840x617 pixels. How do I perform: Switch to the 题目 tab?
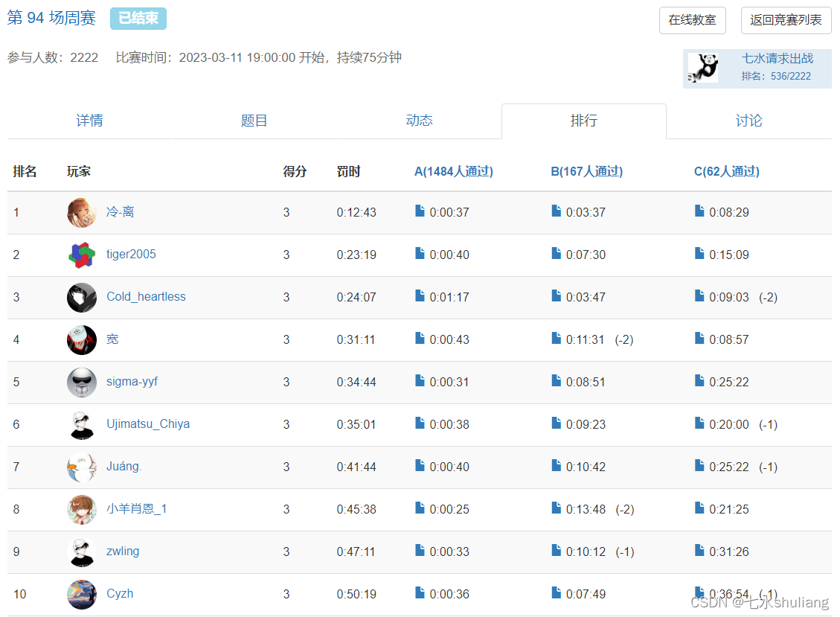click(x=254, y=121)
